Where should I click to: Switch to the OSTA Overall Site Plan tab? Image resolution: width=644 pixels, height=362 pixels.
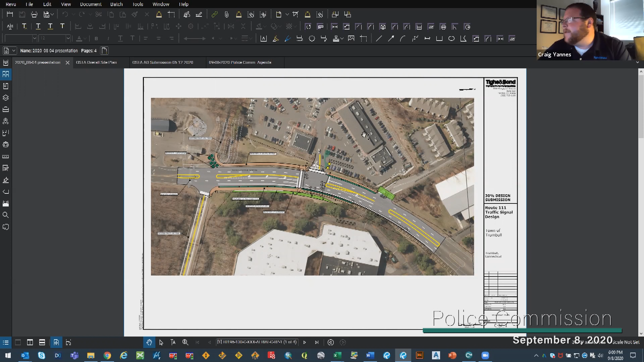click(96, 62)
